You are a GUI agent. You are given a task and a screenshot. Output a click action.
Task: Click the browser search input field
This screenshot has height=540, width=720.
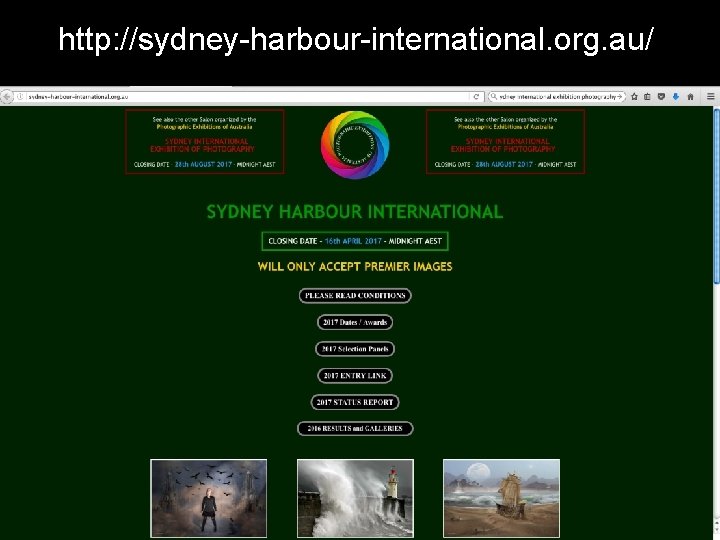(x=557, y=97)
